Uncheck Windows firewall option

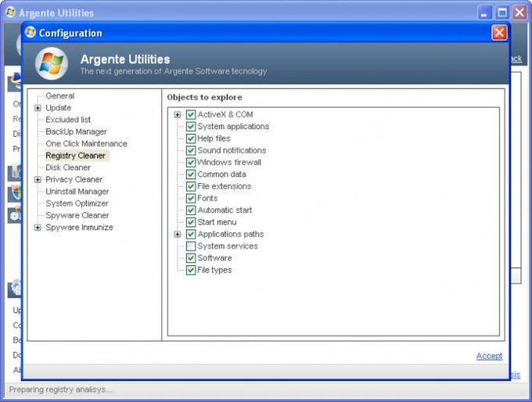tap(191, 163)
